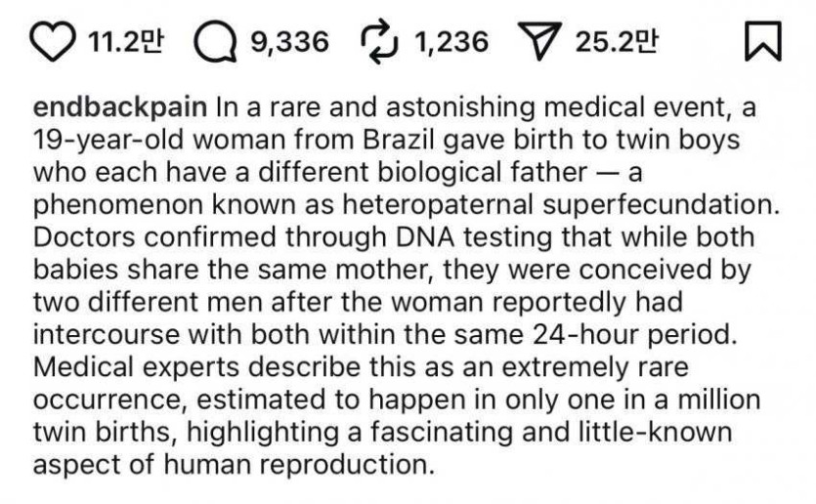The height and width of the screenshot is (504, 816).
Task: Save the post with the bookmark icon
Action: click(x=761, y=41)
